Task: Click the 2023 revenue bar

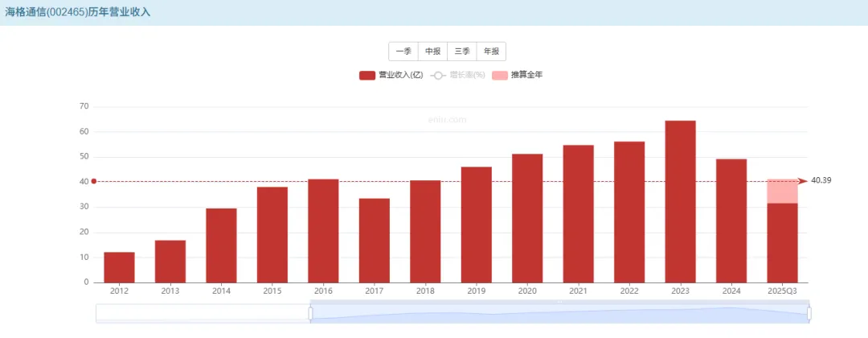Action: click(x=681, y=202)
